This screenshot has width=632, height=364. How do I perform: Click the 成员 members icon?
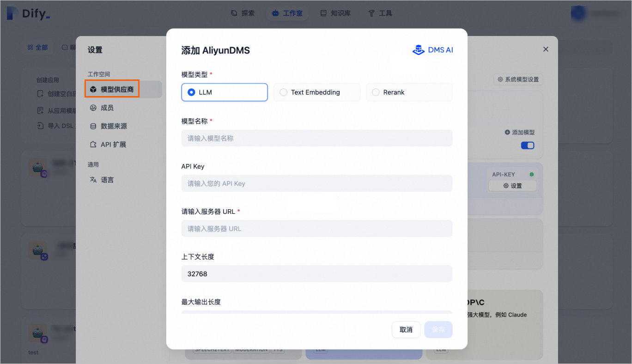click(x=93, y=108)
